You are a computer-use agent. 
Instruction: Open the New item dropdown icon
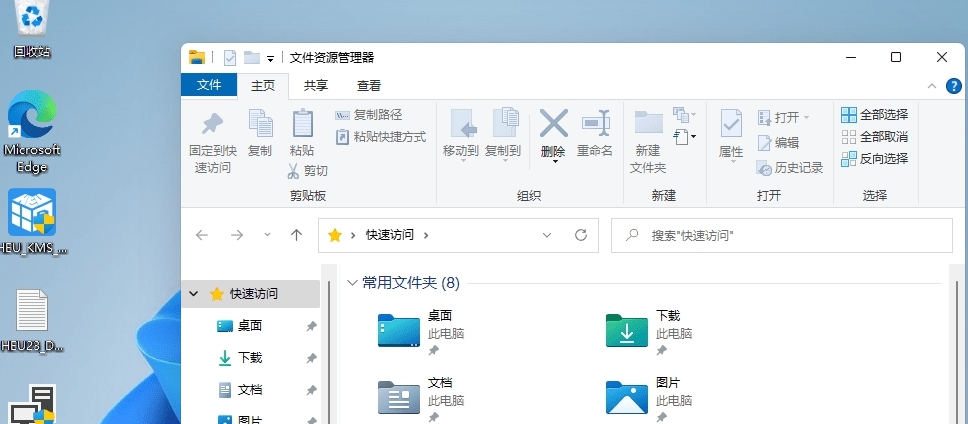coord(685,114)
